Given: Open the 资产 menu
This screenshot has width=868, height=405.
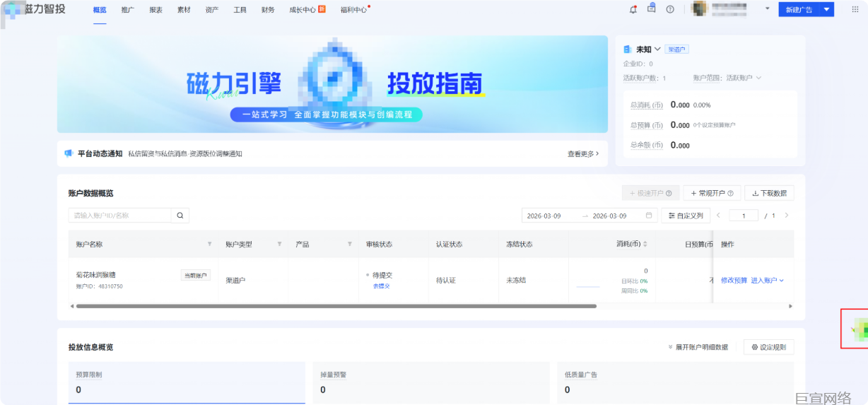Looking at the screenshot, I should [212, 10].
